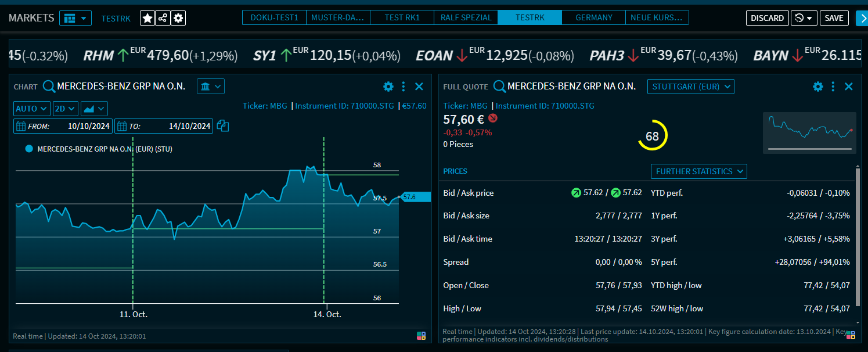Open the FURTHER STATISTICS dropdown

coord(698,171)
